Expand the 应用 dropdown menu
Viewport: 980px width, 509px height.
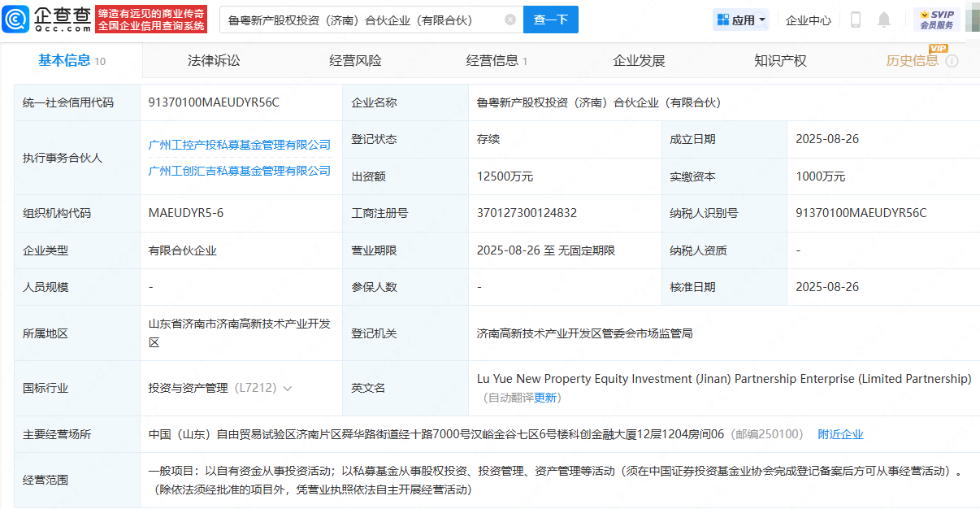pyautogui.click(x=740, y=20)
